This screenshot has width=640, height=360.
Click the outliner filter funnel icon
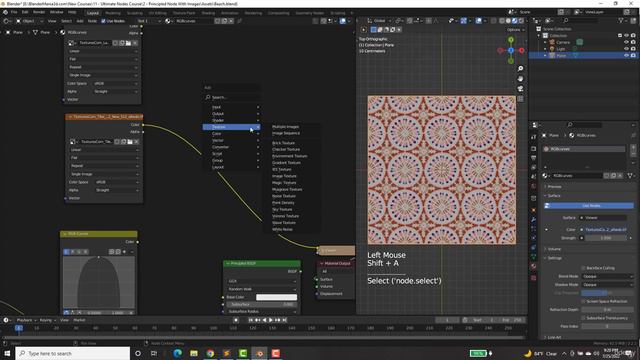[x=621, y=20]
